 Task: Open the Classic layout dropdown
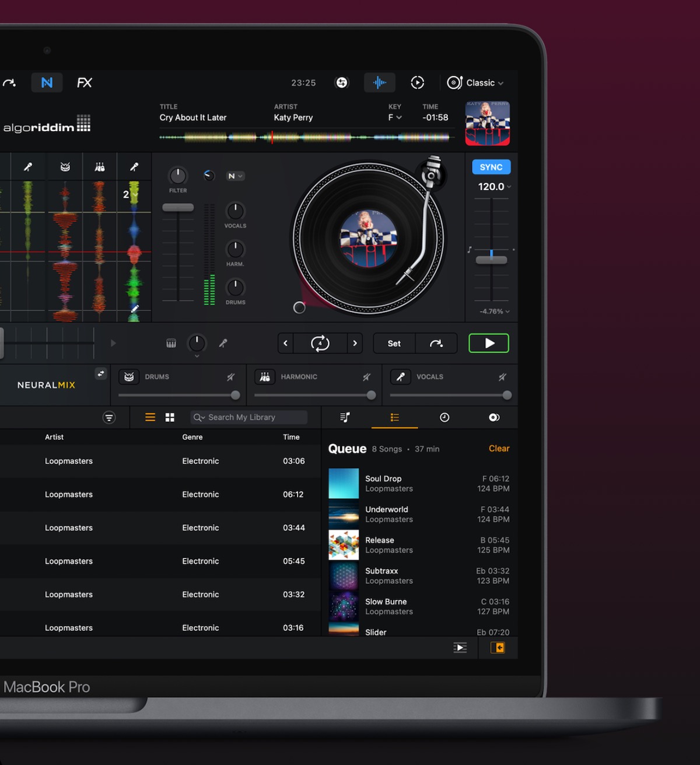475,83
